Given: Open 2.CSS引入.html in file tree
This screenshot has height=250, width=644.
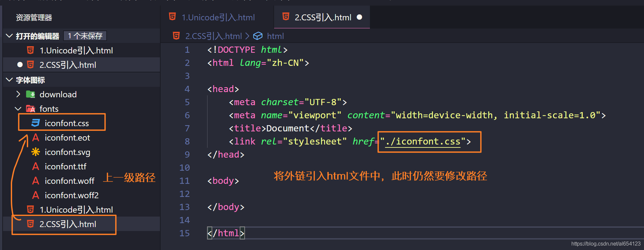Looking at the screenshot, I should click(x=68, y=224).
